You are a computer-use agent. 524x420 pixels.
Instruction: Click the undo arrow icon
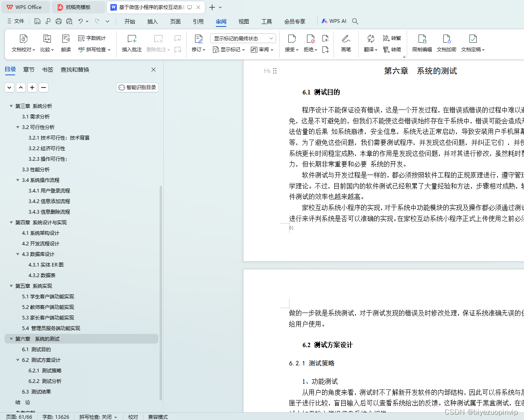81,21
